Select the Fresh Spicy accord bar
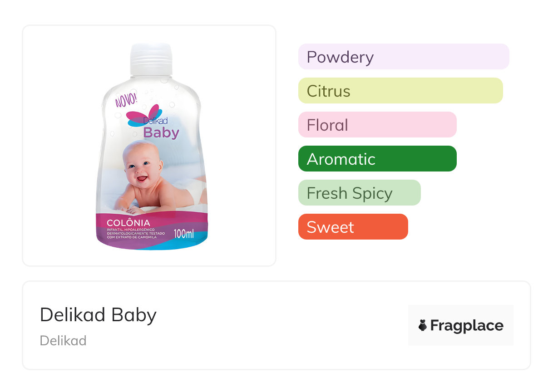Image resolution: width=553 pixels, height=392 pixels. [359, 193]
